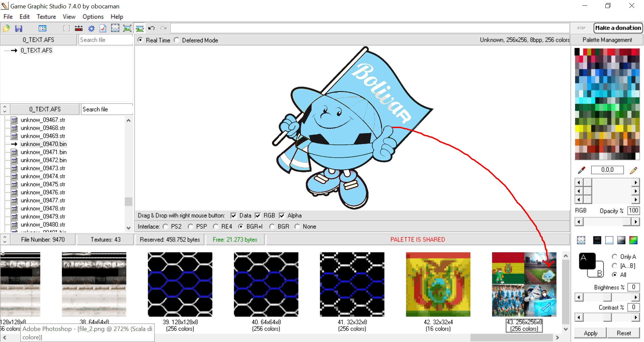Click the gray square brackets toolbar icon
The width and height of the screenshot is (644, 342).
tap(66, 28)
